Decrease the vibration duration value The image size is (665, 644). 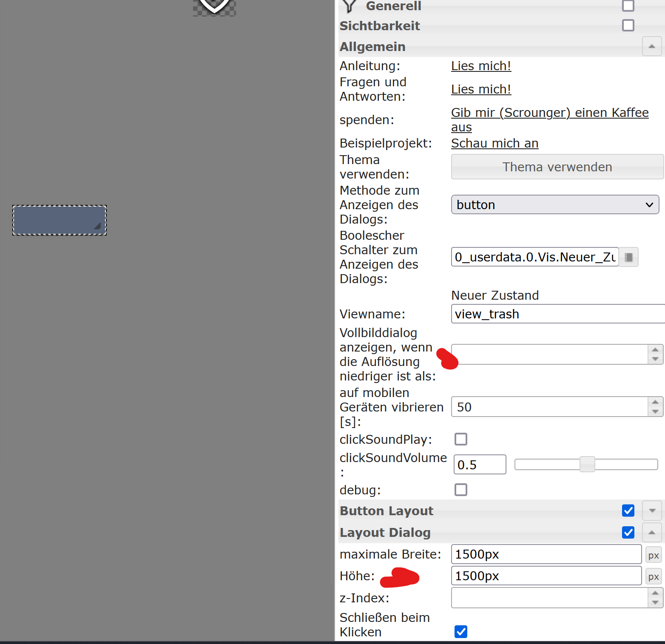(655, 411)
